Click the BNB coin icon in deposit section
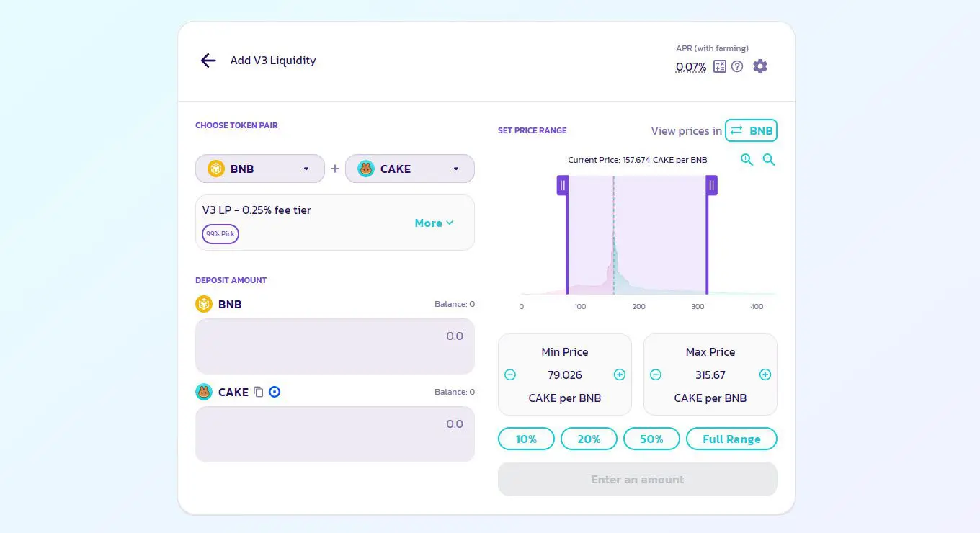980x533 pixels. pyautogui.click(x=204, y=304)
